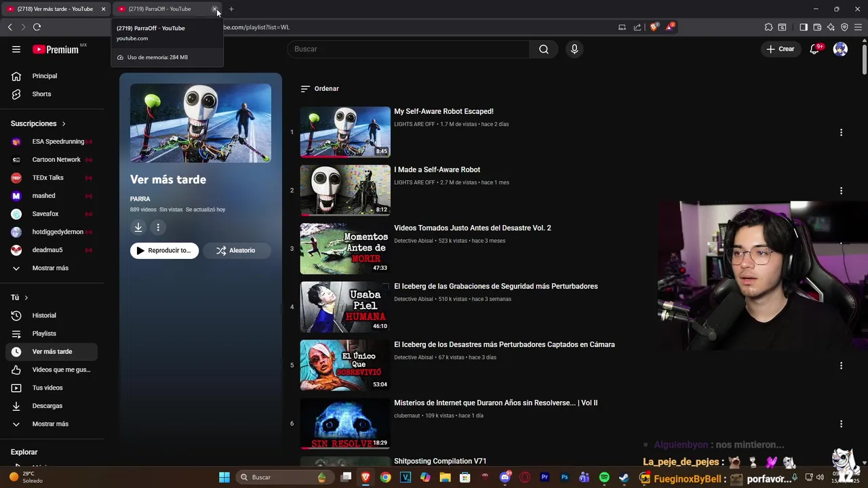This screenshot has height=488, width=868.
Task: Open the Sin Resolver video thumbnail
Action: [x=345, y=424]
